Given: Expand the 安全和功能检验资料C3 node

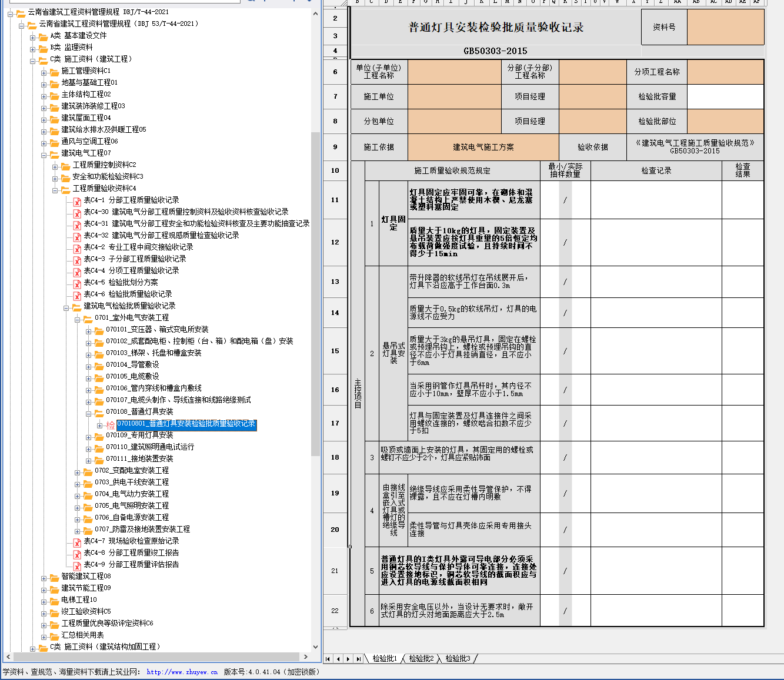Looking at the screenshot, I should pos(55,178).
